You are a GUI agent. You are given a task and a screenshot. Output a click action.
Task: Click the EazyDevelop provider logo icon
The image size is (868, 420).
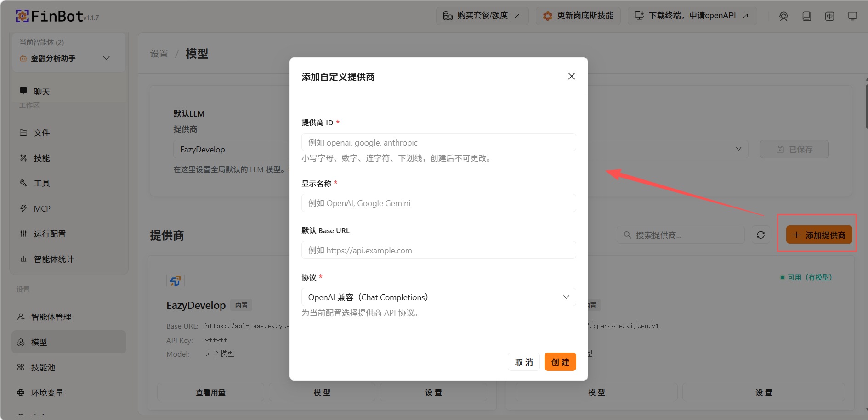coord(175,280)
